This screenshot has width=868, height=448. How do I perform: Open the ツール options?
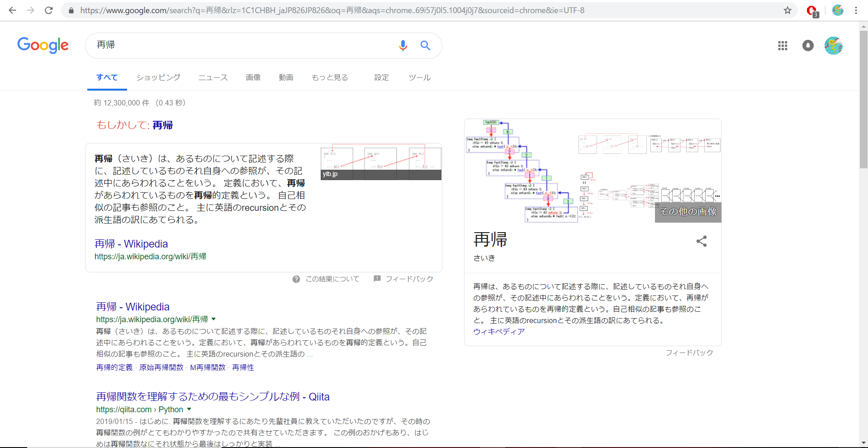click(419, 77)
